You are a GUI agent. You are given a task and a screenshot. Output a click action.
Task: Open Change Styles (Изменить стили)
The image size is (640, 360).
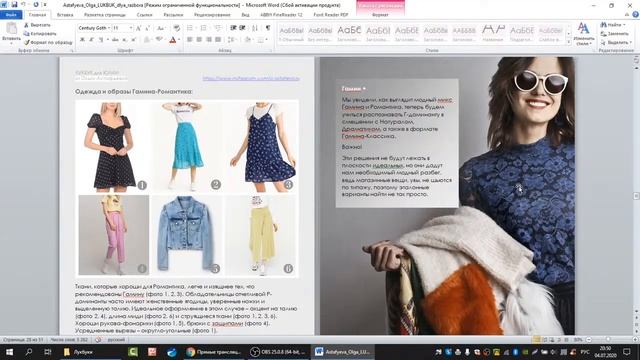(584, 34)
